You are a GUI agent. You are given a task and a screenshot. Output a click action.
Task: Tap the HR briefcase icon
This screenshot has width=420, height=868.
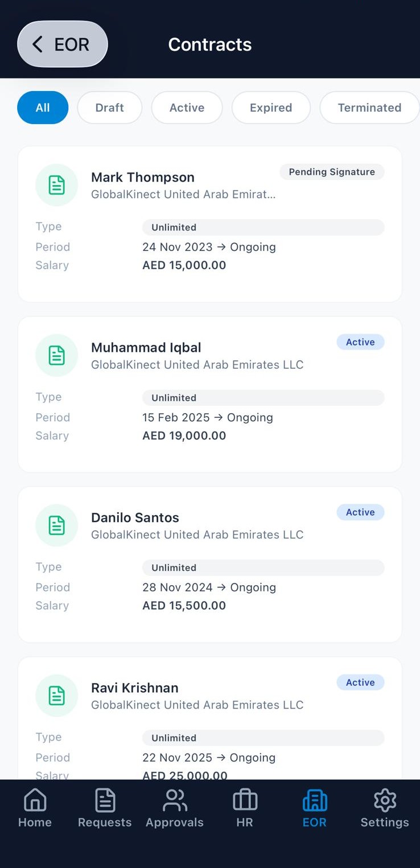[x=245, y=800]
